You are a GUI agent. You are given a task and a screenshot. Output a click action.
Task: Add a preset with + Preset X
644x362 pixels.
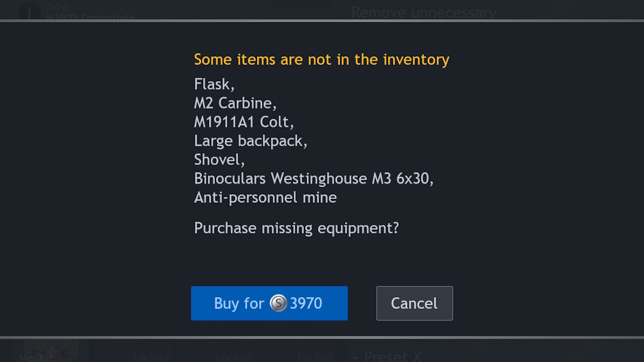[x=386, y=356]
